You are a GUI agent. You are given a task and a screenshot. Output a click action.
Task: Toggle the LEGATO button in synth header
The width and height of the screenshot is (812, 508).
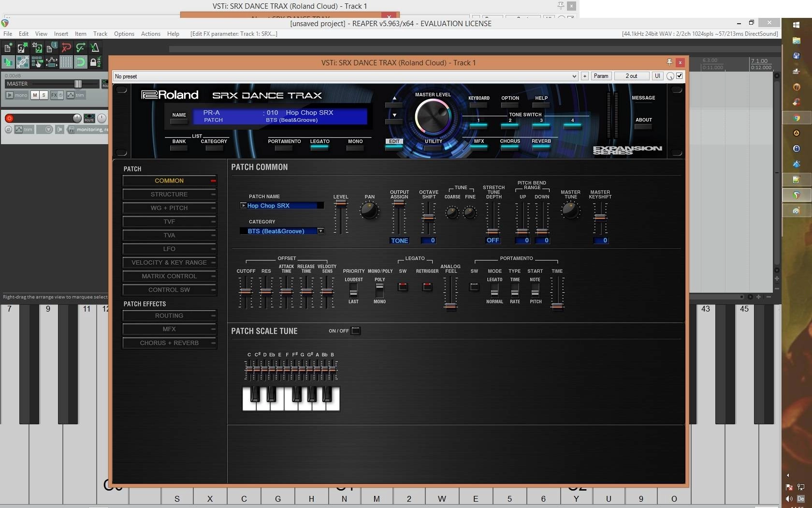(319, 147)
